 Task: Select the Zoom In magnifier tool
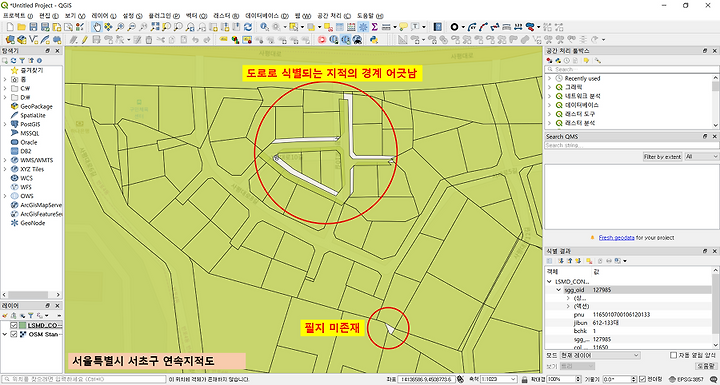pyautogui.click(x=120, y=27)
